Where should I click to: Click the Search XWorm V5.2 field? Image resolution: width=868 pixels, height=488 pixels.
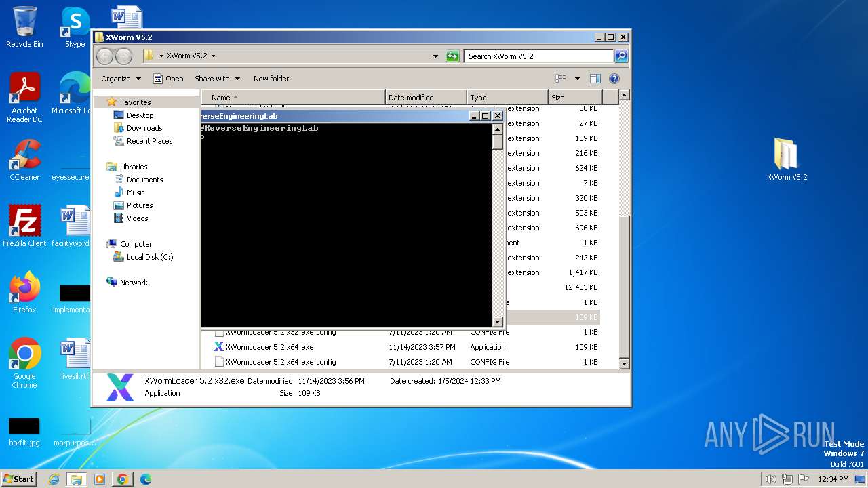pyautogui.click(x=539, y=56)
